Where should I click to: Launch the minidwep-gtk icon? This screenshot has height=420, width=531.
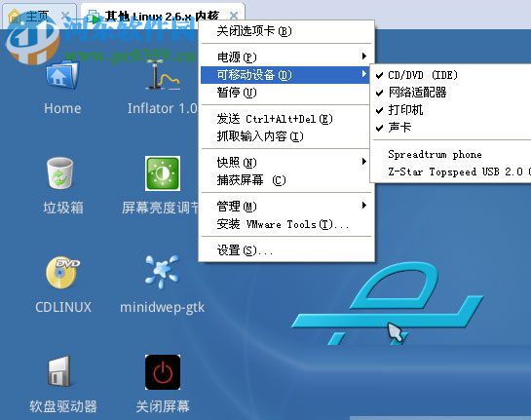click(x=162, y=272)
